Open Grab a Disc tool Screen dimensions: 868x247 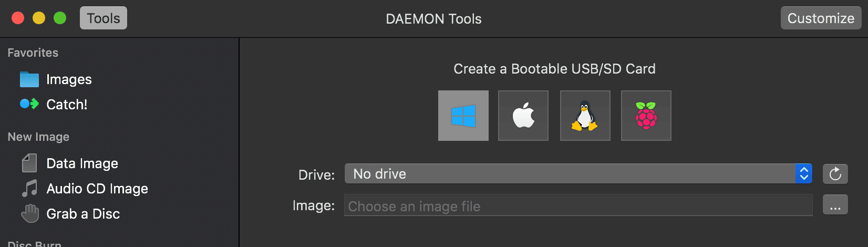coord(82,214)
